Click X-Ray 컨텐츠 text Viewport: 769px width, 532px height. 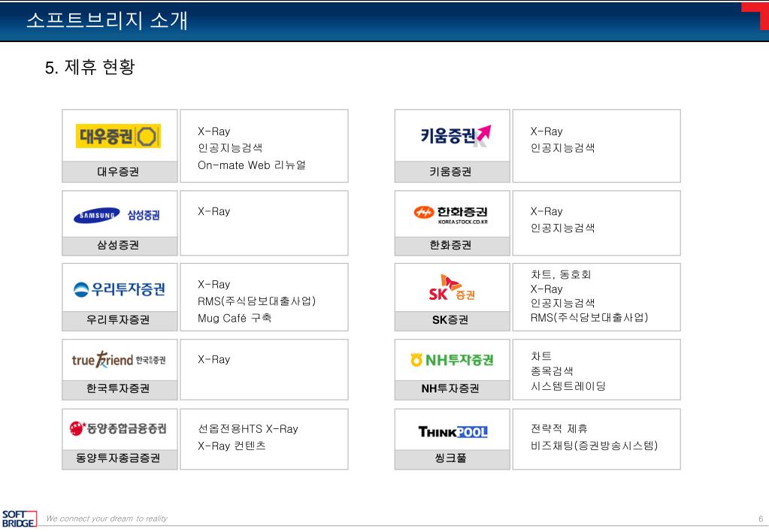tap(232, 446)
